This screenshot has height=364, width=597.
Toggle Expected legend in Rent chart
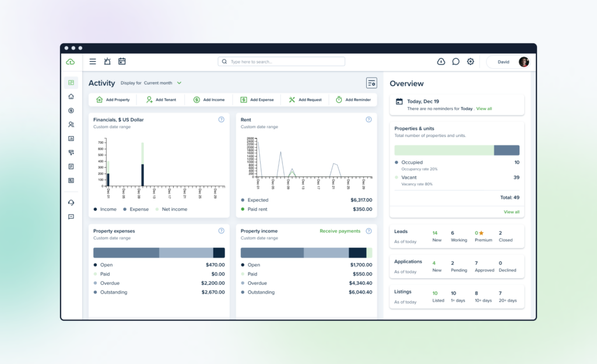click(x=255, y=200)
